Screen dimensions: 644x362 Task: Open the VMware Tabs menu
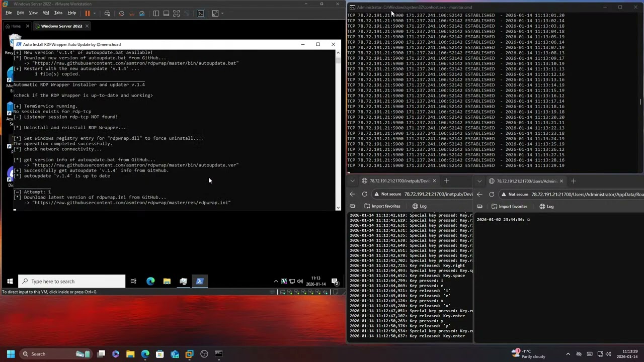pos(58,13)
